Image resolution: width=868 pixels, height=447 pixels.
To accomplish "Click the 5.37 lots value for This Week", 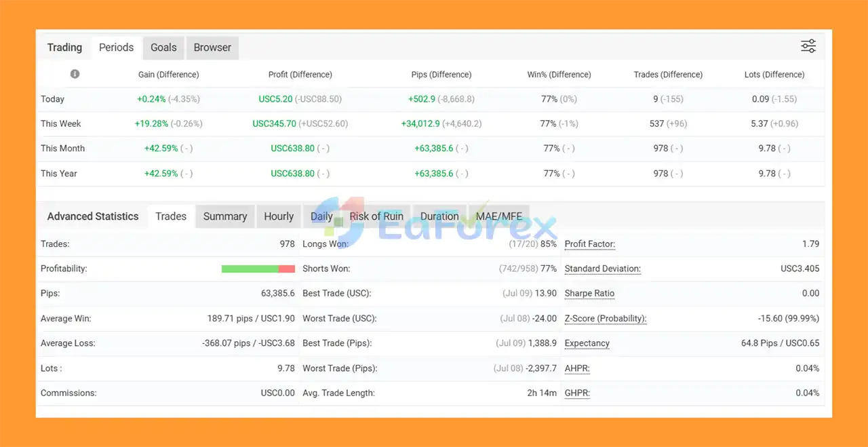I will (759, 123).
